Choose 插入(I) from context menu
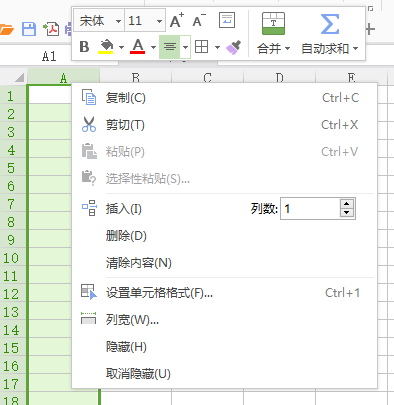The height and width of the screenshot is (405, 394). click(124, 209)
